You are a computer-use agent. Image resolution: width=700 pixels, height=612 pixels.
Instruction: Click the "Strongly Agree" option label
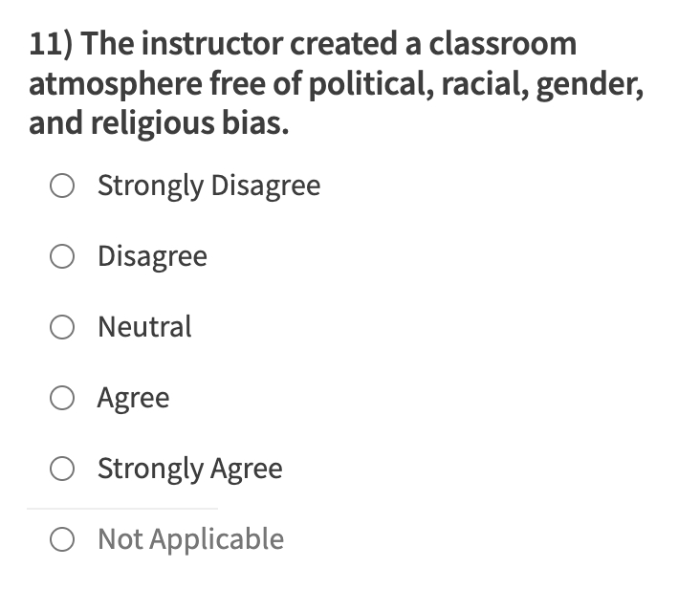point(189,469)
